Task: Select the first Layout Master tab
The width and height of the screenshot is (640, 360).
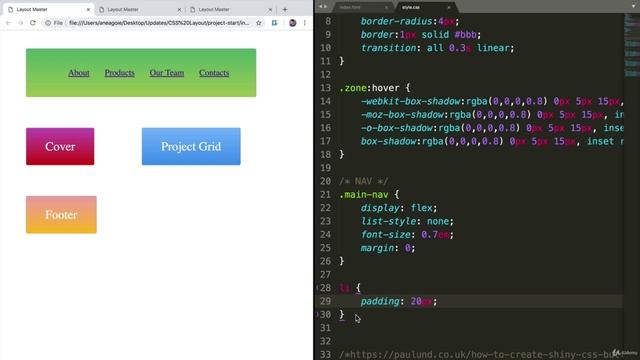Action: (x=48, y=9)
